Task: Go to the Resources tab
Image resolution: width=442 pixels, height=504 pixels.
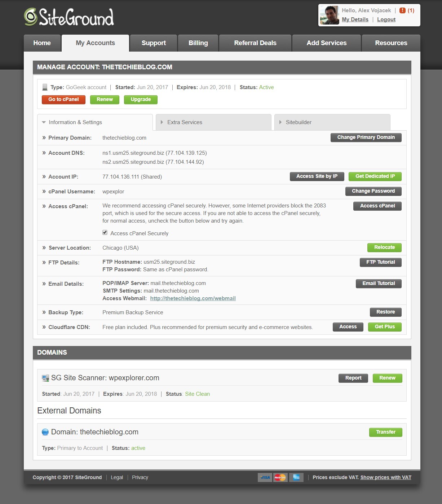Action: 391,43
